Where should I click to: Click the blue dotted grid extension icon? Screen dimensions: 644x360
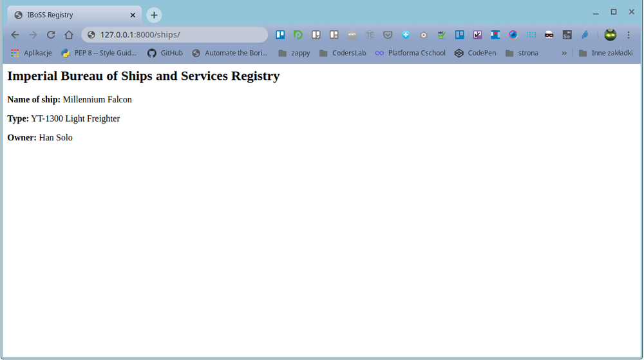coord(531,35)
